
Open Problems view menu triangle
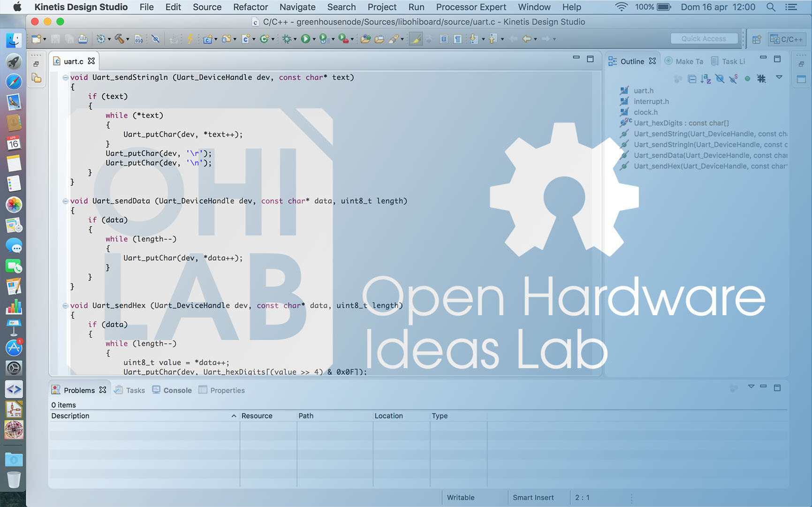(751, 386)
